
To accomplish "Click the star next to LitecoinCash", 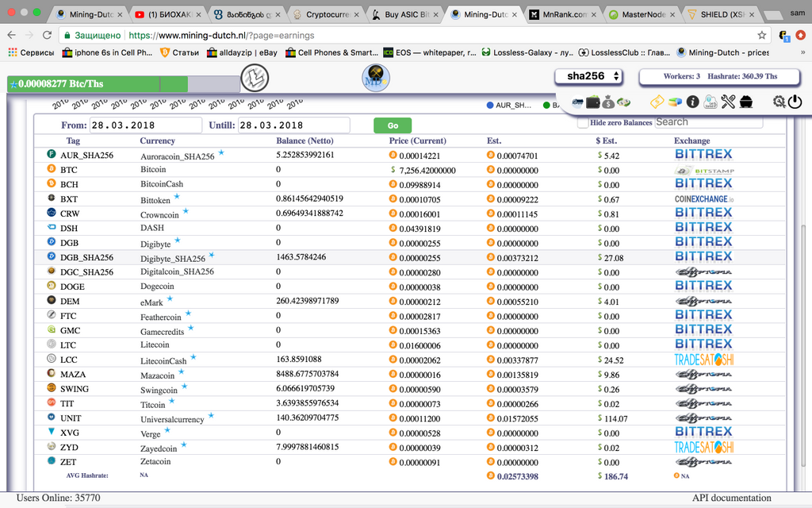I will [x=193, y=357].
